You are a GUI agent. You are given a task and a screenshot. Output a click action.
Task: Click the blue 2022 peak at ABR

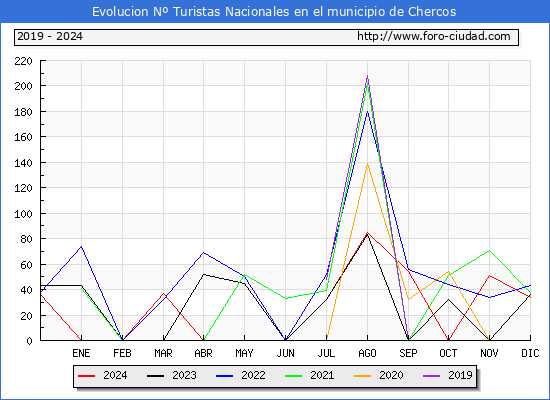pyautogui.click(x=203, y=253)
